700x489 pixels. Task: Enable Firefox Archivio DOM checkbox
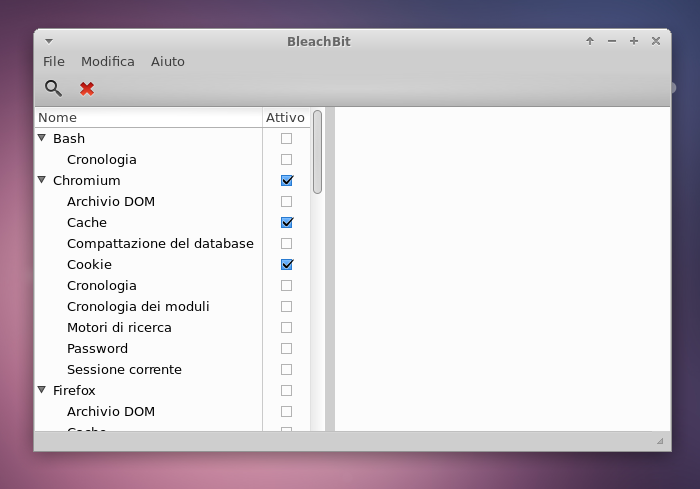tap(287, 411)
